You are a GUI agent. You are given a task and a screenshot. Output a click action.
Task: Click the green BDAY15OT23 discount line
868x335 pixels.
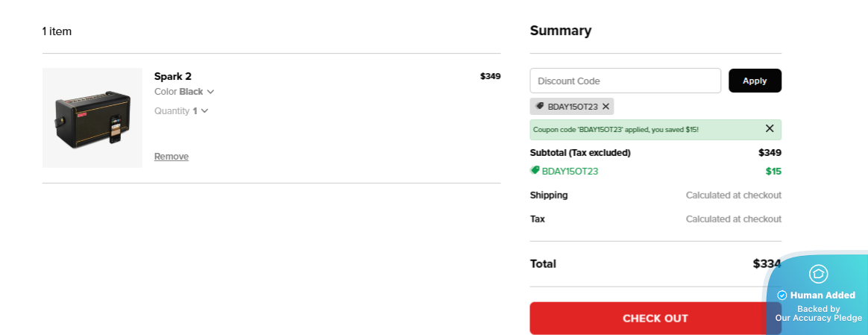tap(570, 172)
